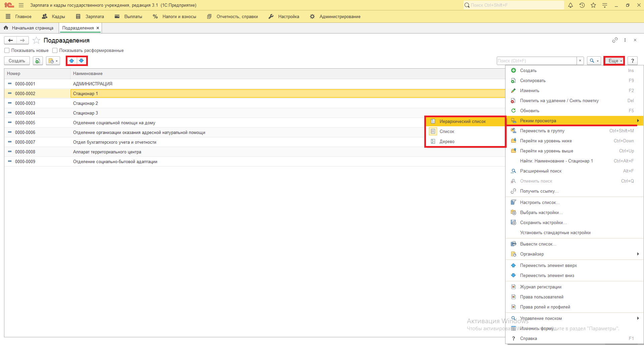The height and width of the screenshot is (346, 644).
Task: Open form options three-dot menu
Action: point(625,40)
